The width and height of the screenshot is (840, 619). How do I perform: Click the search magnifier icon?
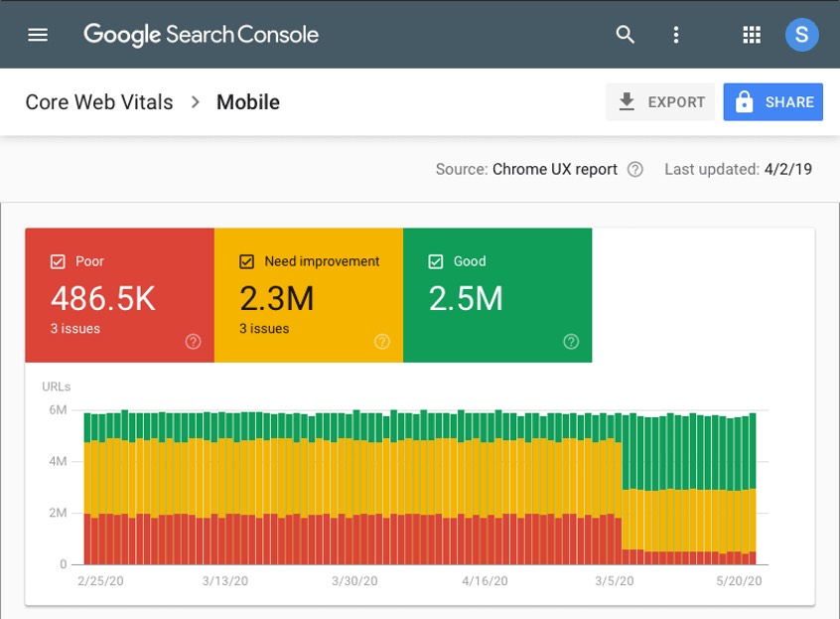click(x=625, y=35)
